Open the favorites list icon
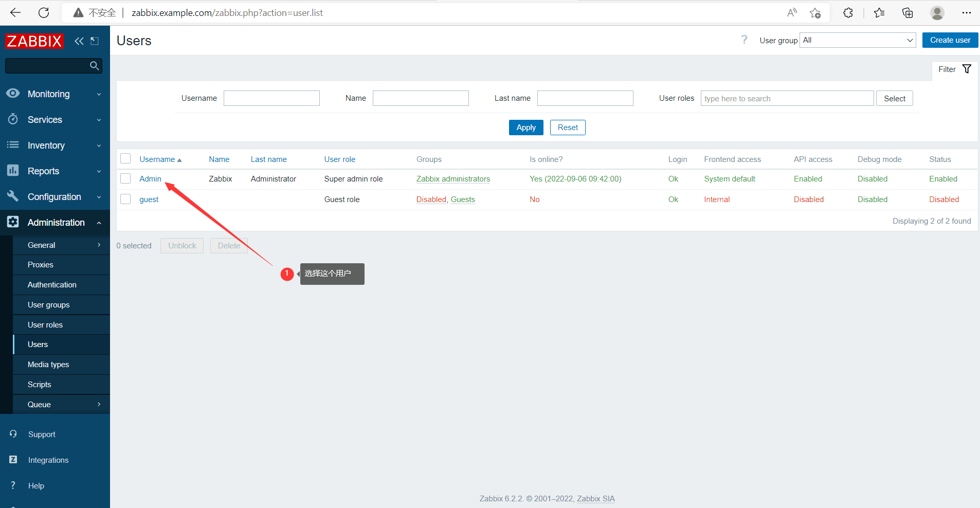The height and width of the screenshot is (508, 980). click(x=879, y=13)
